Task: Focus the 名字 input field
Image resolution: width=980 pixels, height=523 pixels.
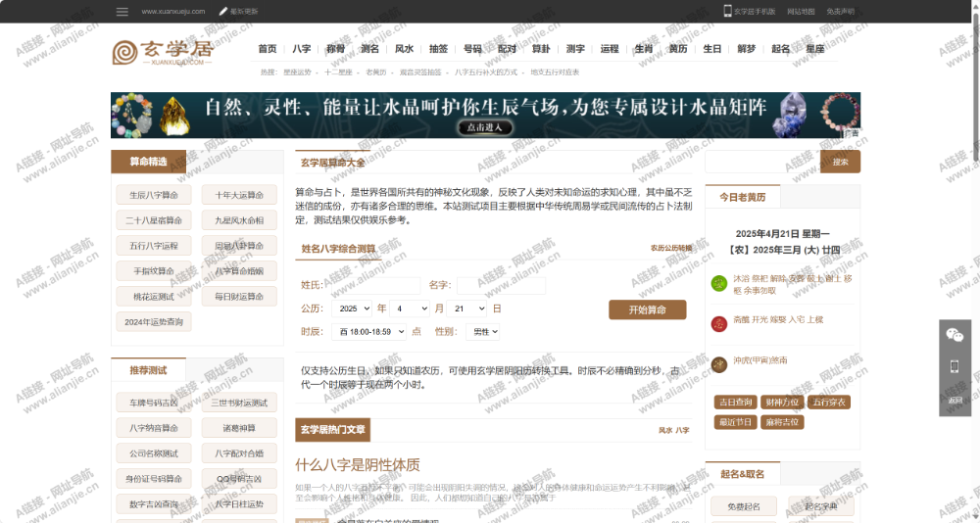Action: [x=501, y=286]
